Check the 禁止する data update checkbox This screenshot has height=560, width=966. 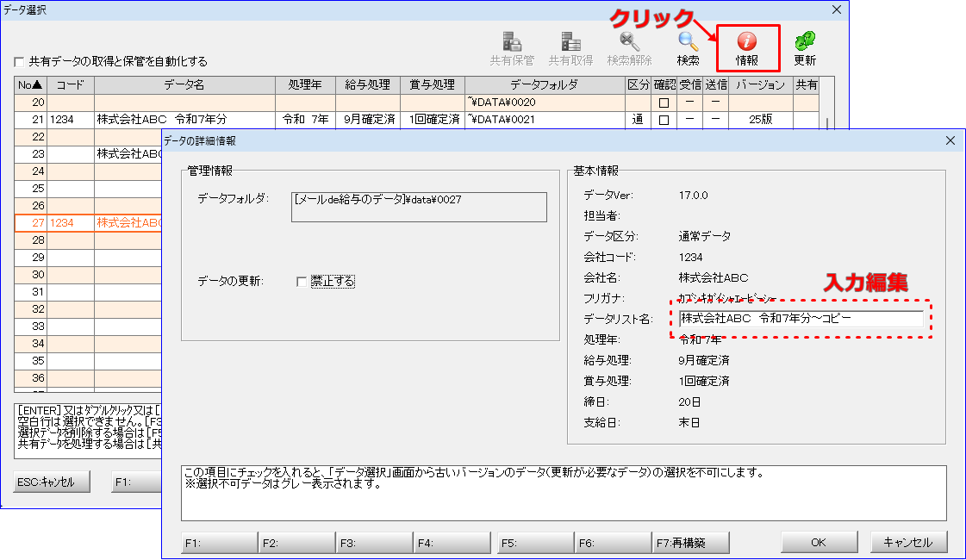point(301,282)
